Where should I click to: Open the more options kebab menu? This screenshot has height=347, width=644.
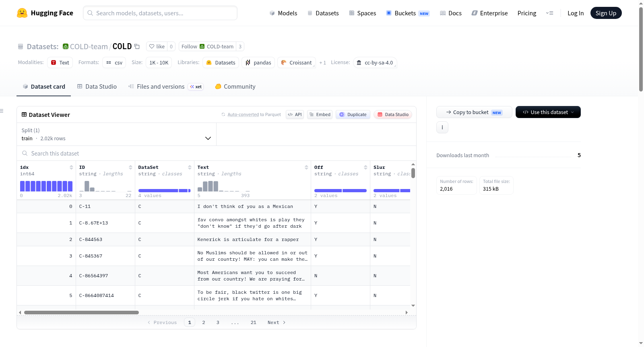[442, 127]
